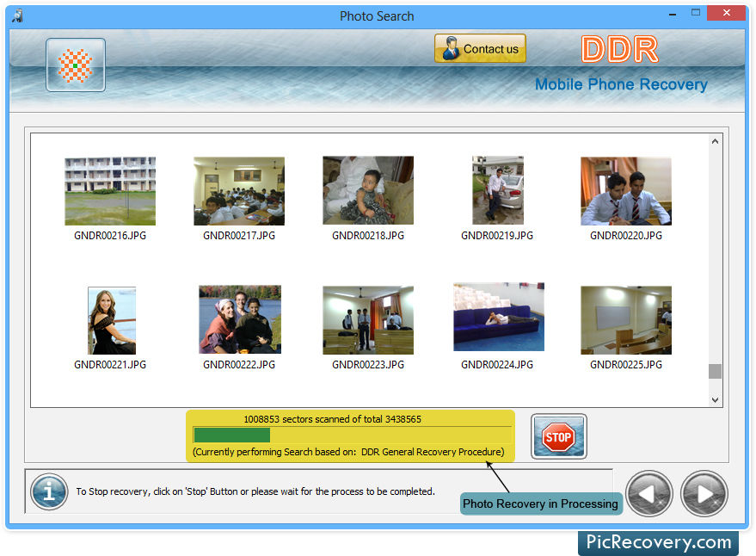Click the vertical scrollbar thumb
Screen dimensions: 756x556
[715, 371]
